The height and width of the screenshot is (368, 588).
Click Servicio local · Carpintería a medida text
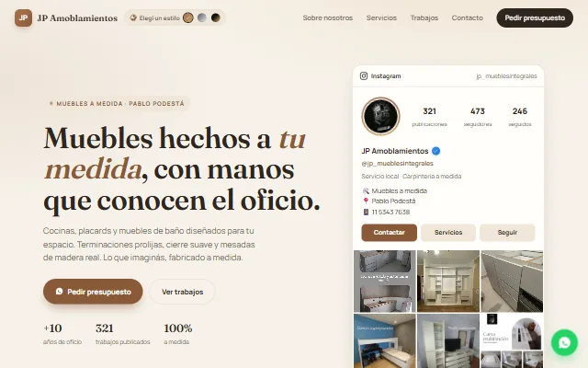(x=412, y=176)
